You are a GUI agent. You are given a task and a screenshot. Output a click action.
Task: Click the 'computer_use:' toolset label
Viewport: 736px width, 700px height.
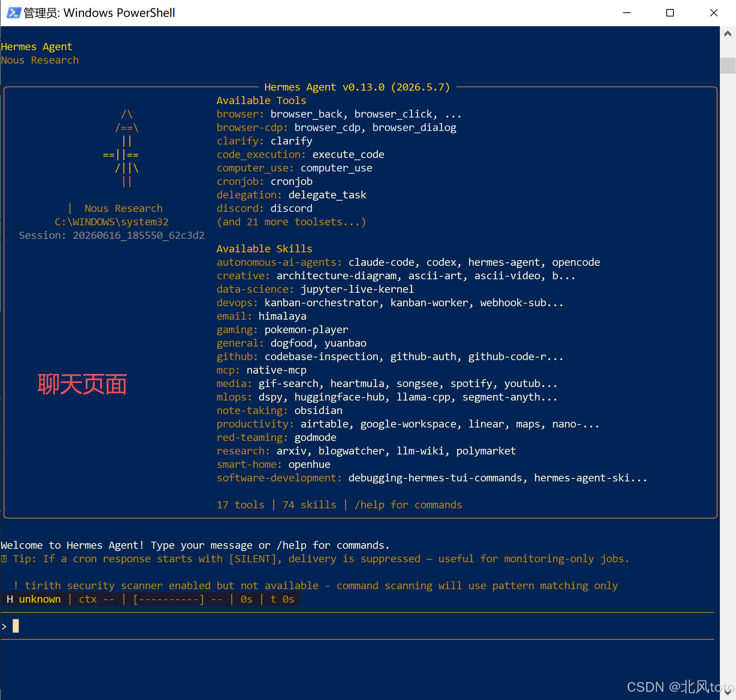pyautogui.click(x=255, y=168)
